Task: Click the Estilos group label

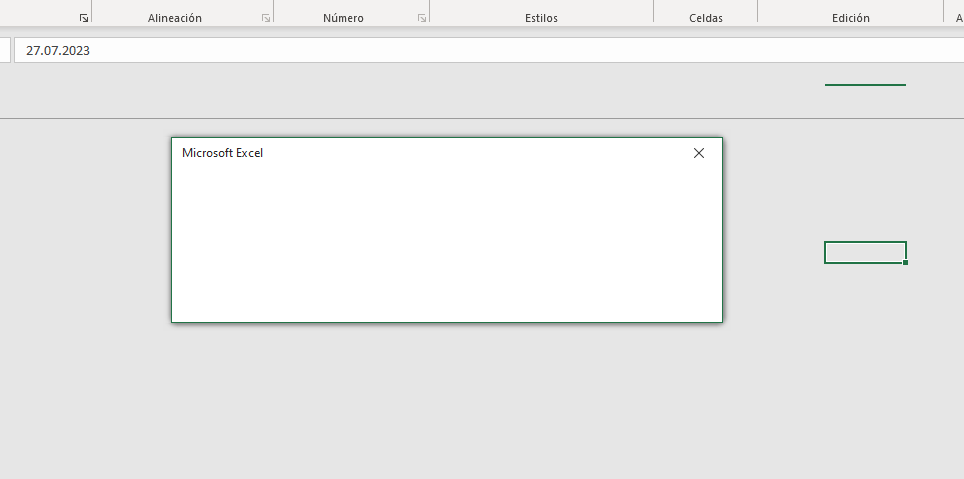Action: pos(541,18)
